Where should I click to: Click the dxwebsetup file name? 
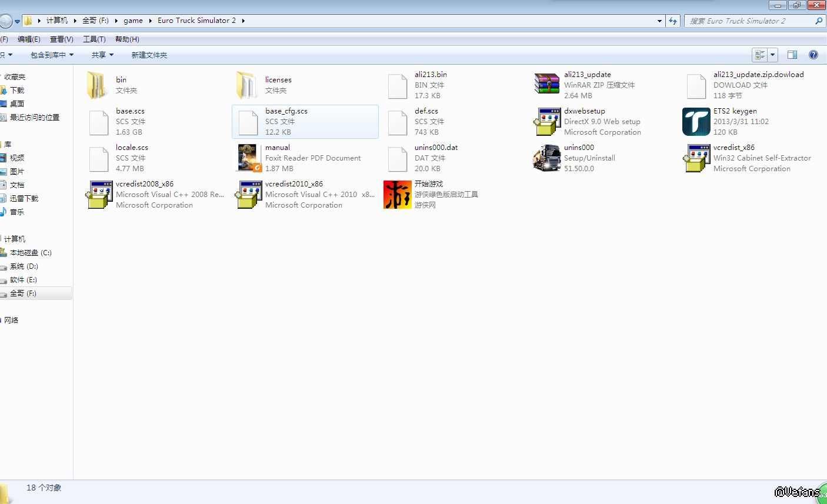(585, 111)
